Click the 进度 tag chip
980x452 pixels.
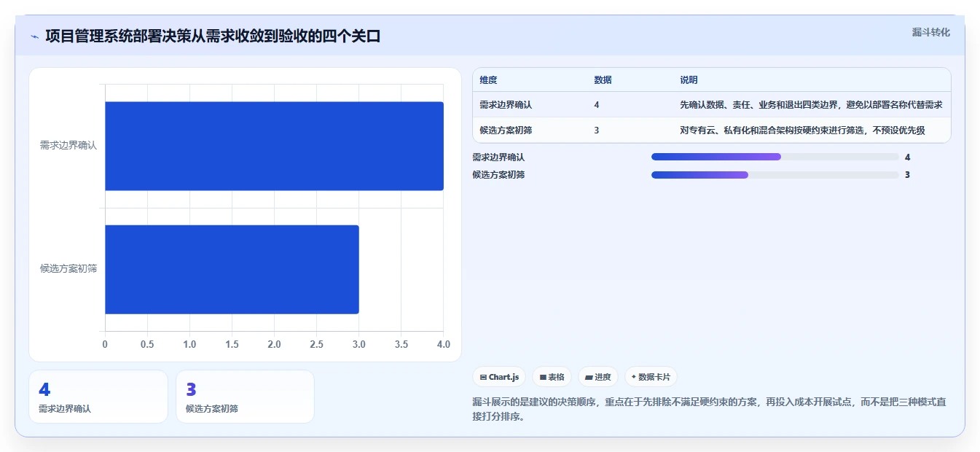[x=597, y=377]
